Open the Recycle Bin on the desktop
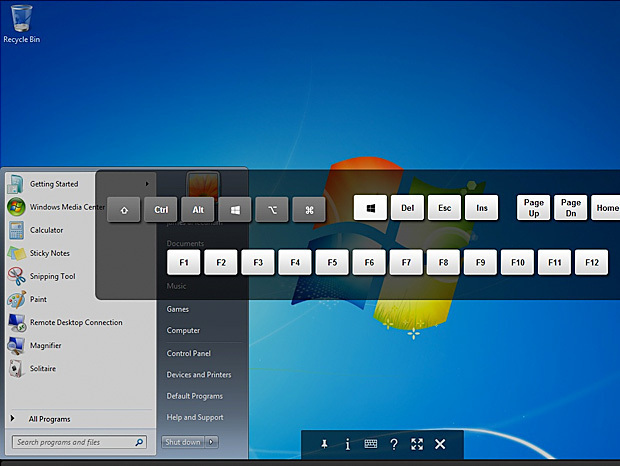 tap(21, 22)
